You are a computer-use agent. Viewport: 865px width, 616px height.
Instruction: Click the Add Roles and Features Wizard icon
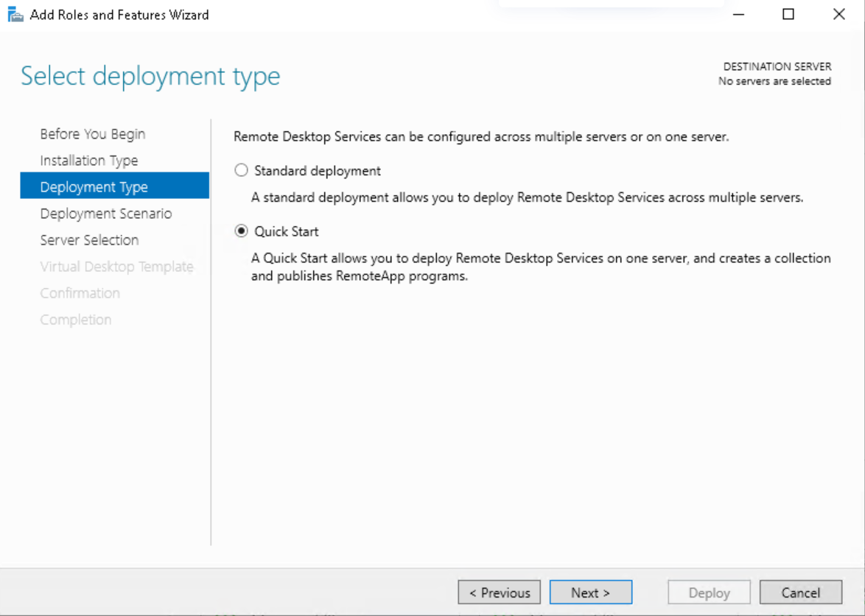pyautogui.click(x=15, y=14)
